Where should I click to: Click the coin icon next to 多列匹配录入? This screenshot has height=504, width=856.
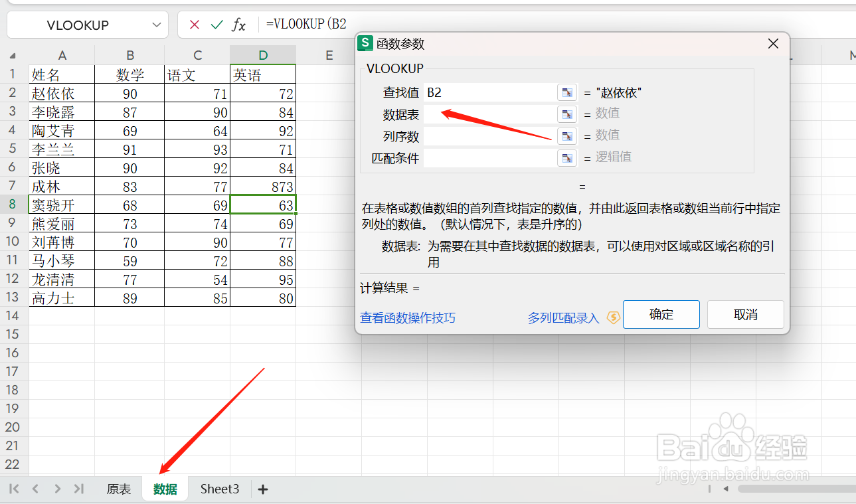click(612, 317)
